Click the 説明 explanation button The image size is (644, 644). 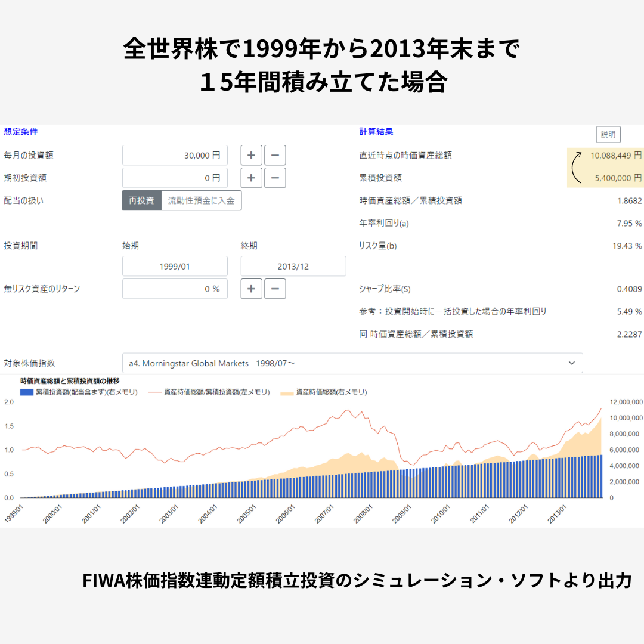tap(608, 135)
